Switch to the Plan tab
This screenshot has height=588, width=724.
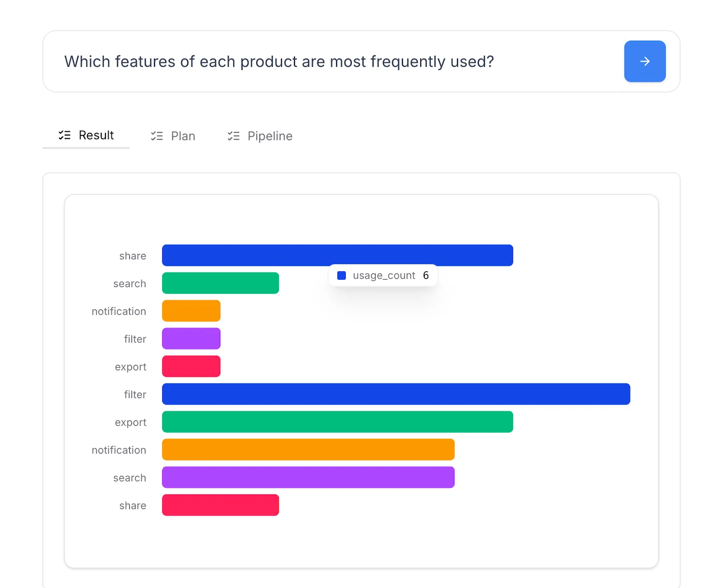pyautogui.click(x=183, y=136)
